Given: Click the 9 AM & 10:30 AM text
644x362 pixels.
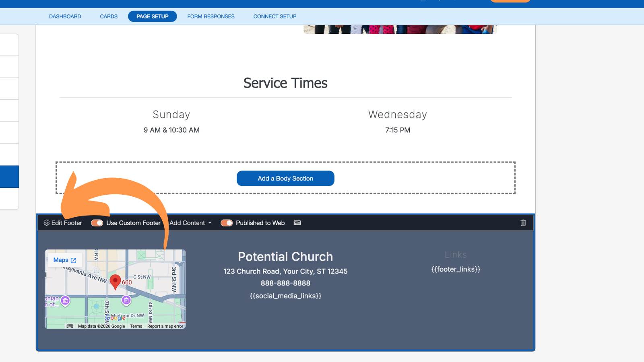Looking at the screenshot, I should [171, 130].
